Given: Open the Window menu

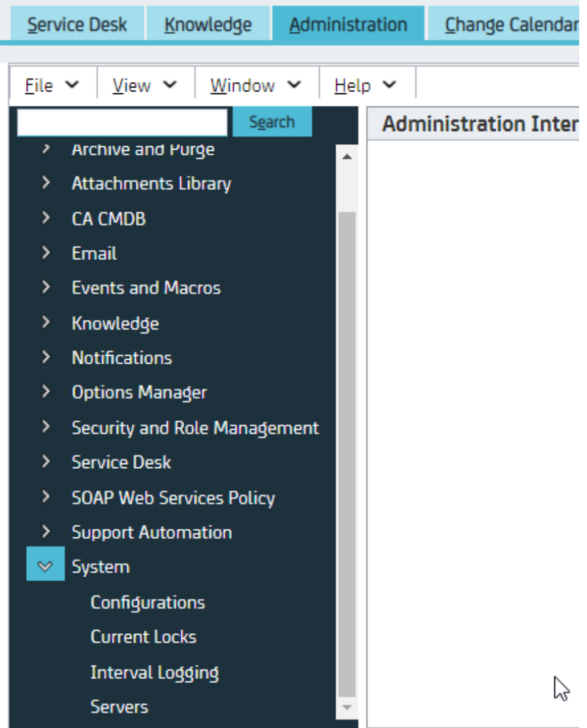Looking at the screenshot, I should pyautogui.click(x=255, y=86).
